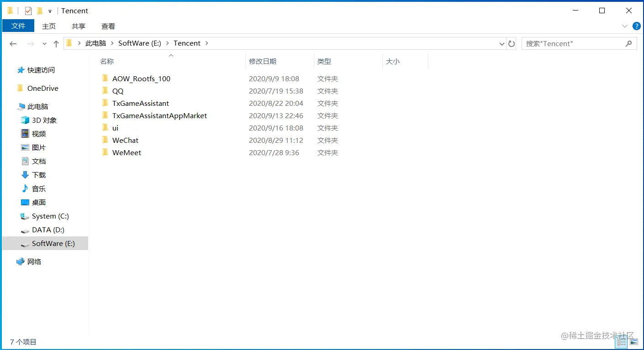Click the search magnifier icon

pyautogui.click(x=628, y=43)
